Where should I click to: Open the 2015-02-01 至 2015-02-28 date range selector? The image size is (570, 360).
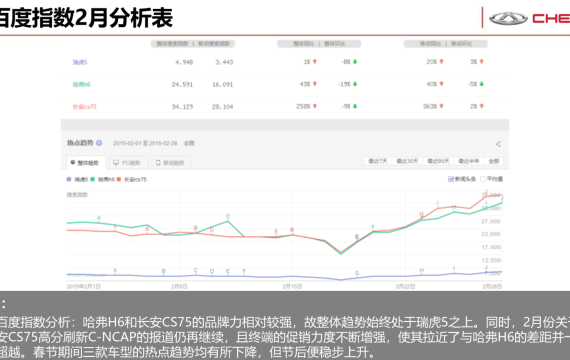point(145,143)
